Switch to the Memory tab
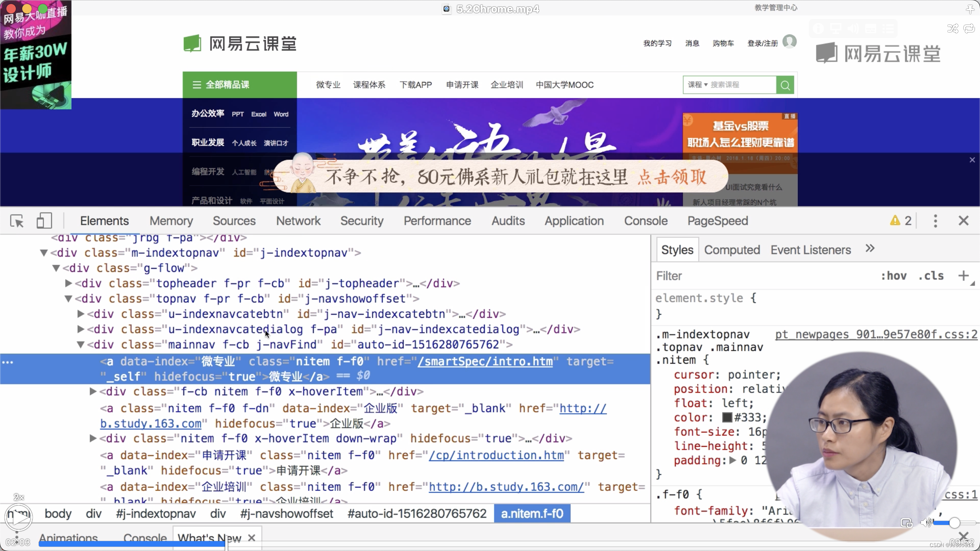The height and width of the screenshot is (551, 980). [x=171, y=221]
